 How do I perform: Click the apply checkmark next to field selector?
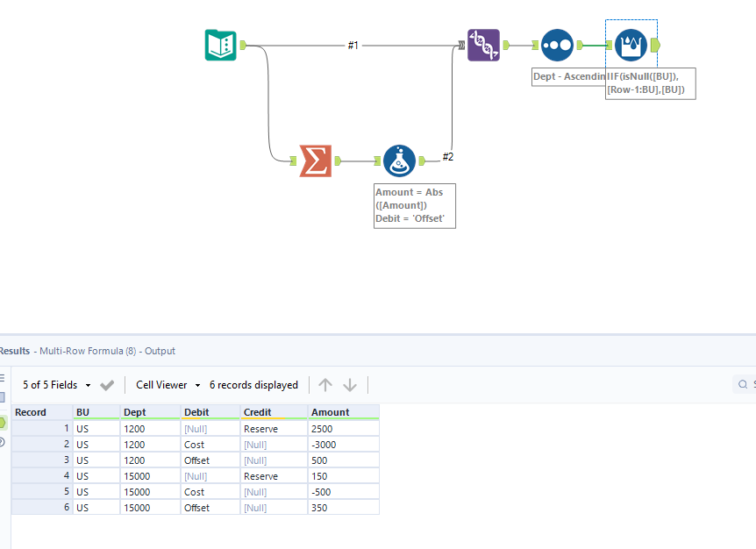107,384
